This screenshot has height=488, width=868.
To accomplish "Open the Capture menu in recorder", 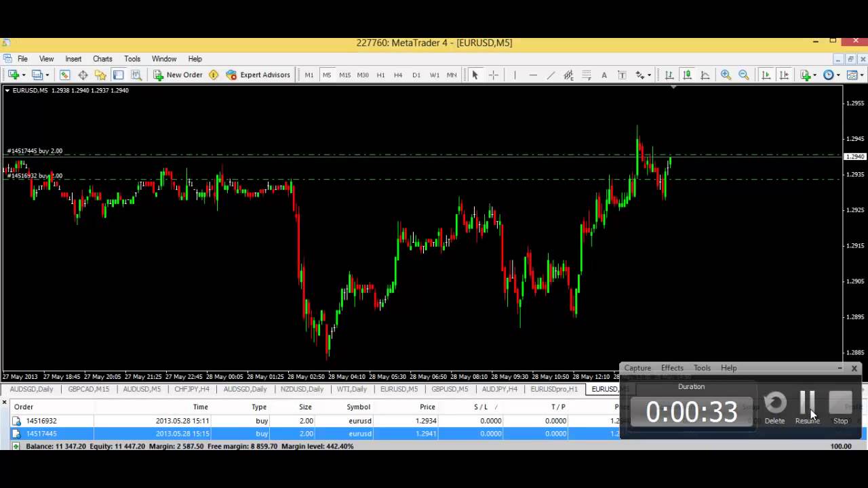I will coord(637,368).
